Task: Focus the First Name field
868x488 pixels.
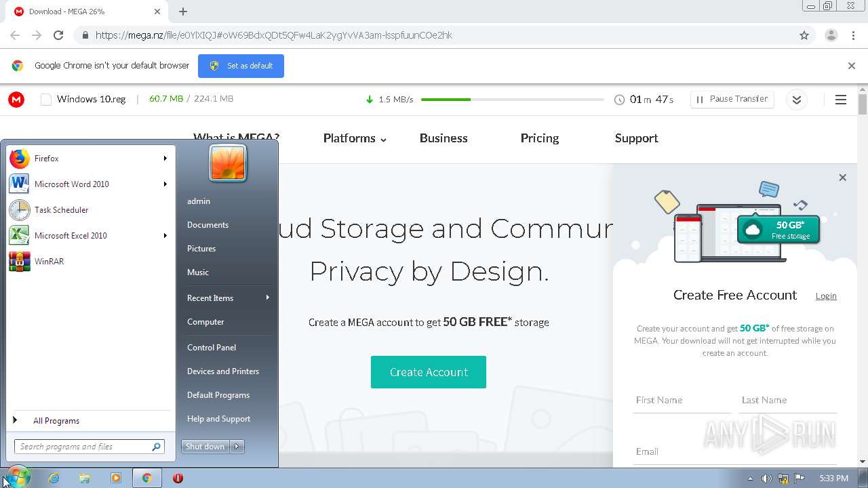Action: pyautogui.click(x=682, y=401)
